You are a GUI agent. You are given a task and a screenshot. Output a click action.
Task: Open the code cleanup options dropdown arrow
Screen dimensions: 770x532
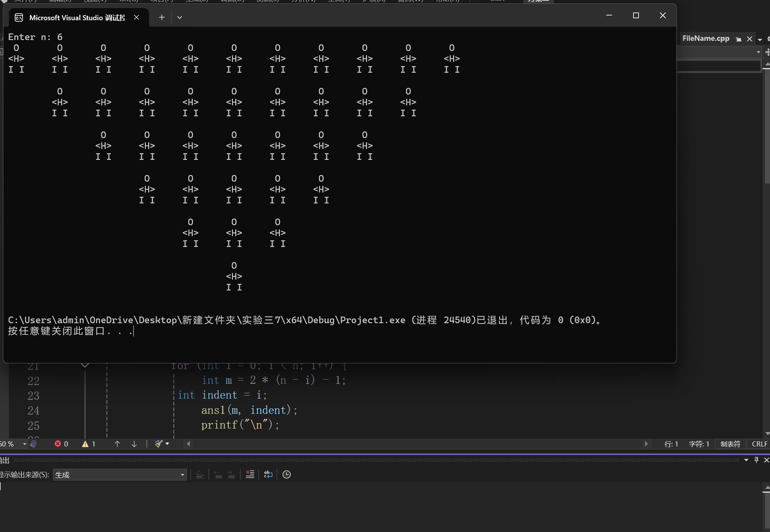(x=167, y=444)
